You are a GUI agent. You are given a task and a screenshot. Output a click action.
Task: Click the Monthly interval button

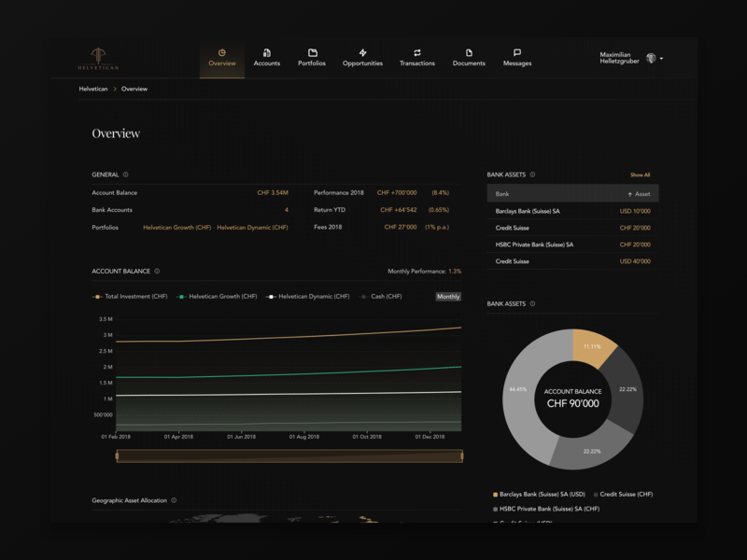click(x=448, y=297)
